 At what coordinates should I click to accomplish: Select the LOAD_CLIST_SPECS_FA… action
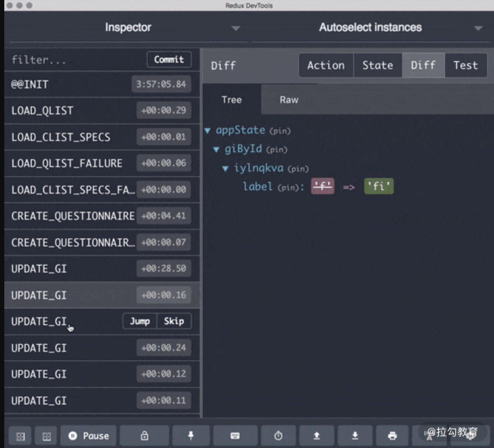(102, 190)
